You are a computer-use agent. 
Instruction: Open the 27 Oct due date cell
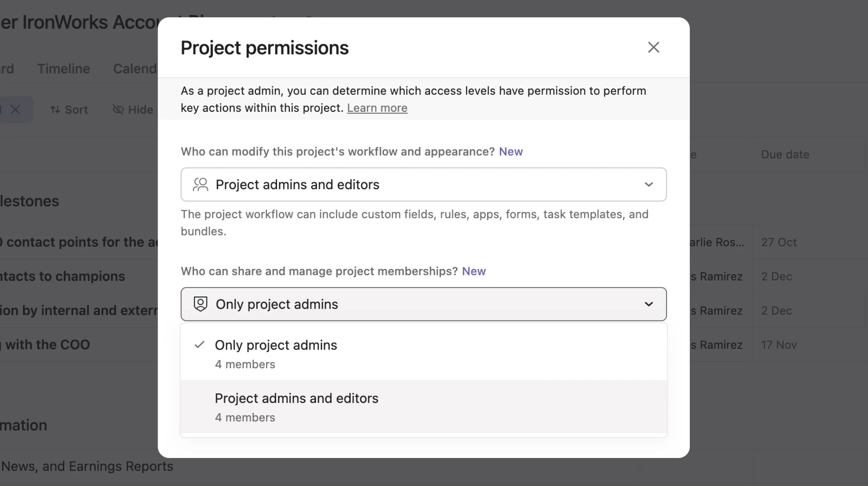(779, 242)
